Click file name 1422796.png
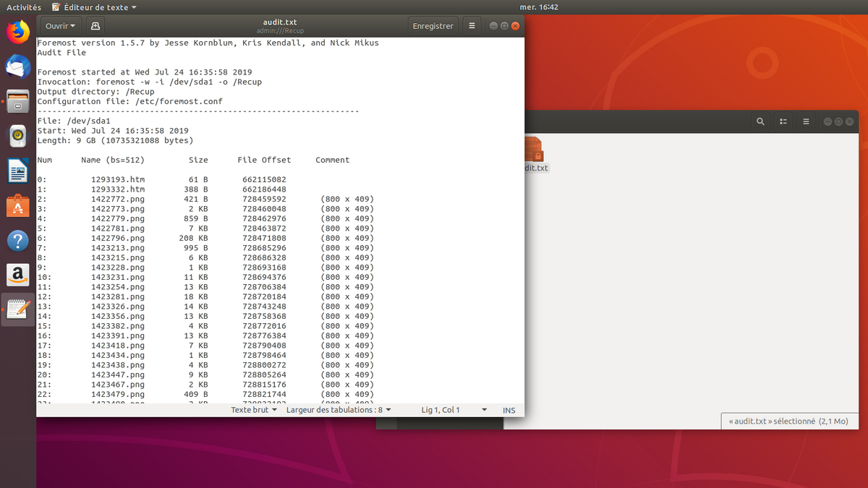Viewport: 868px width, 488px height. [118, 238]
